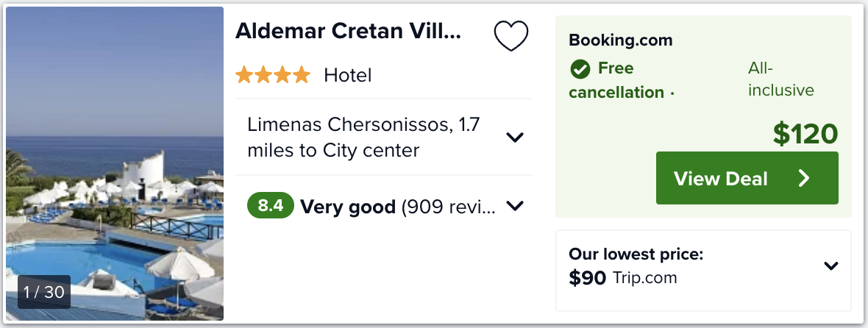The height and width of the screenshot is (328, 868).
Task: Click the green free cancellation checkmark icon
Action: [x=580, y=69]
